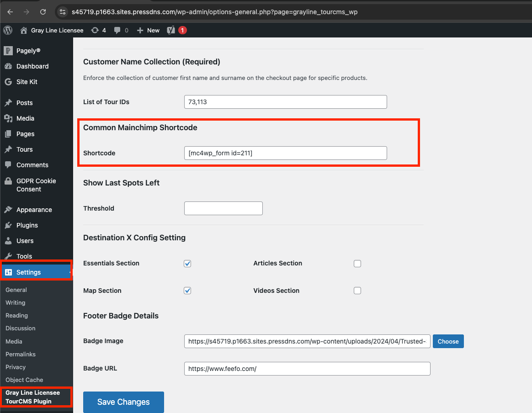Click the Site Kit Google icon
This screenshot has height=413, width=532.
pos(8,82)
